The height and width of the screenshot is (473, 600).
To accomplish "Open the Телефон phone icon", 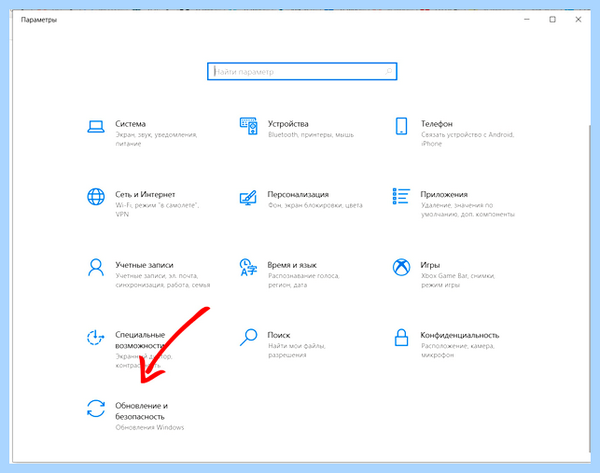I will point(401,126).
